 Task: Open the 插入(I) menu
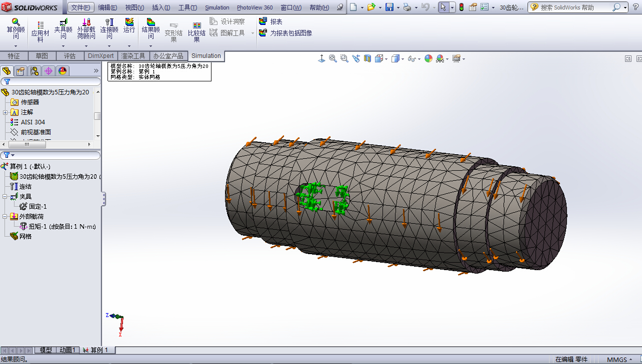click(x=160, y=7)
